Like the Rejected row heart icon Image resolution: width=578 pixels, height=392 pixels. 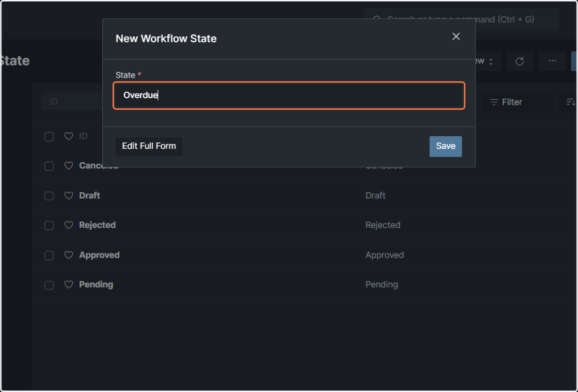point(69,225)
